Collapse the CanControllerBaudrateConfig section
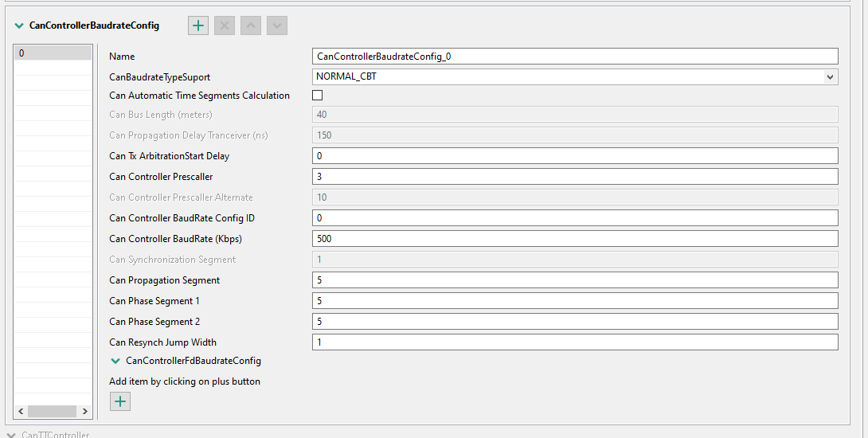Screen dimensions: 868x438 tap(19, 25)
